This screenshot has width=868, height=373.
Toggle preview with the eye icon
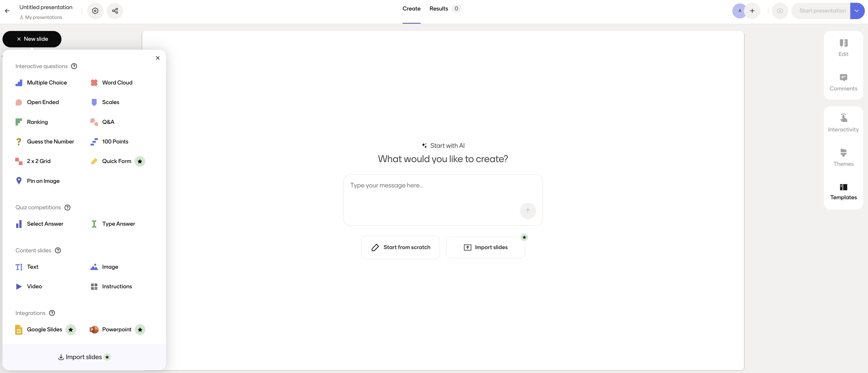point(780,11)
